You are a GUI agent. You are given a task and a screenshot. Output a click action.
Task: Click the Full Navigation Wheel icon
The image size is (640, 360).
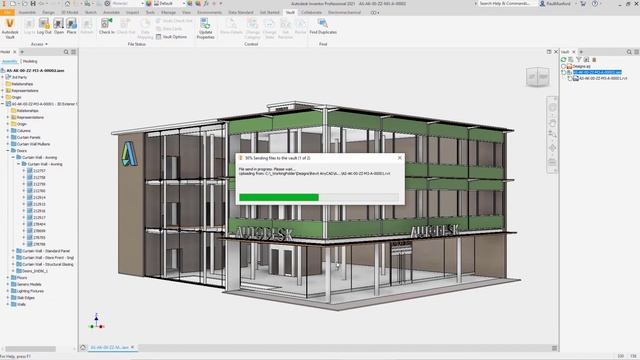point(552,107)
